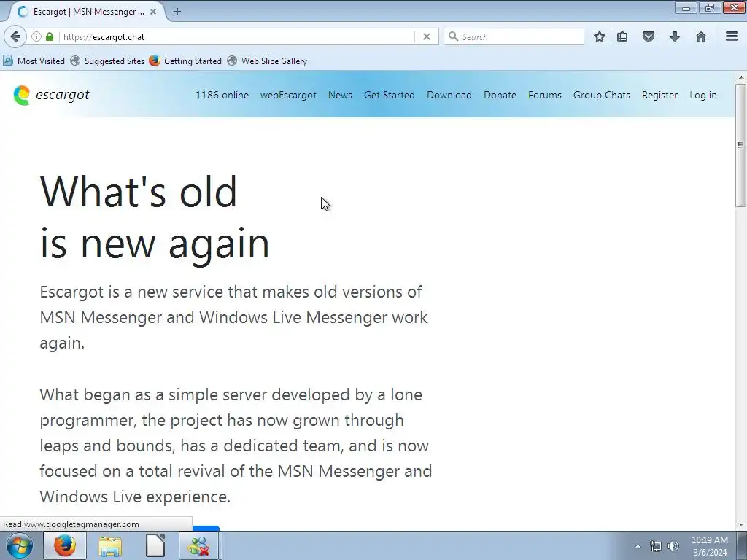This screenshot has width=747, height=560.
Task: Click the Escargot logo in site header
Action: [52, 95]
